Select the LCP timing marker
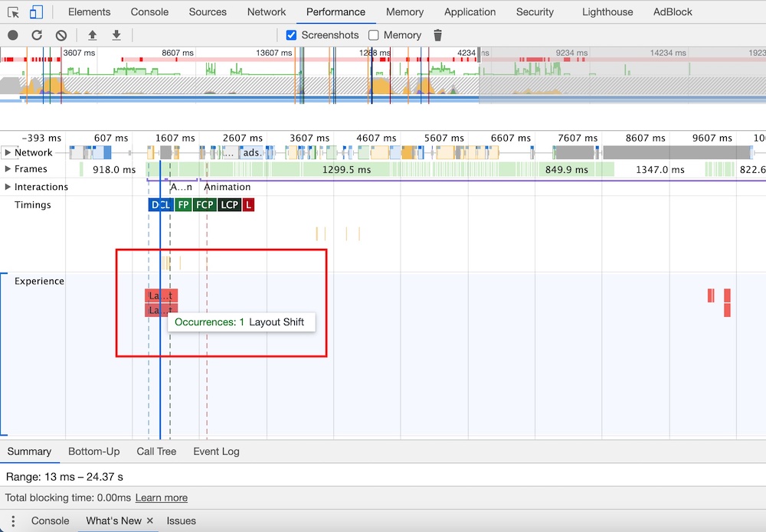The width and height of the screenshot is (766, 532). 229,205
